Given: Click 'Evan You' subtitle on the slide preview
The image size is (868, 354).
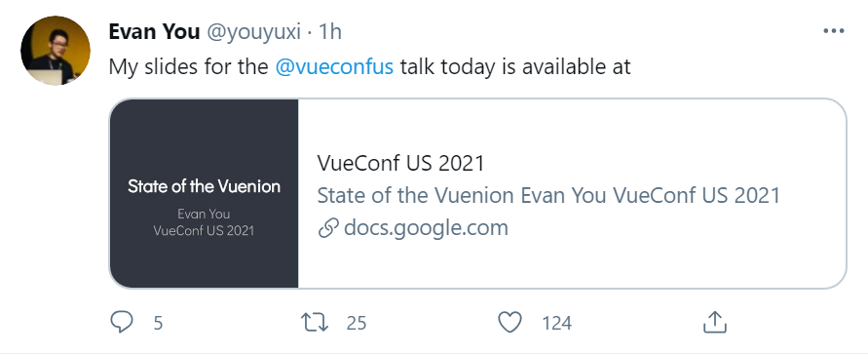Looking at the screenshot, I should (204, 214).
